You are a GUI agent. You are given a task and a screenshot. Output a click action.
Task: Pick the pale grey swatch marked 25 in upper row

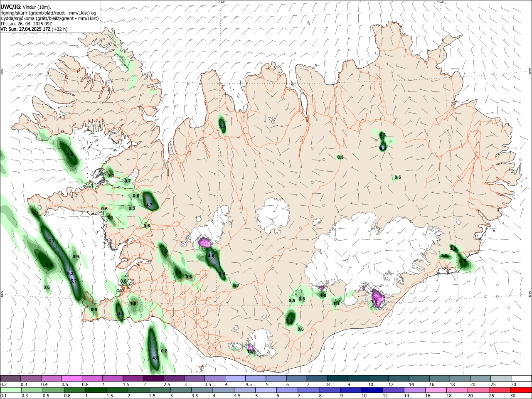pos(500,378)
